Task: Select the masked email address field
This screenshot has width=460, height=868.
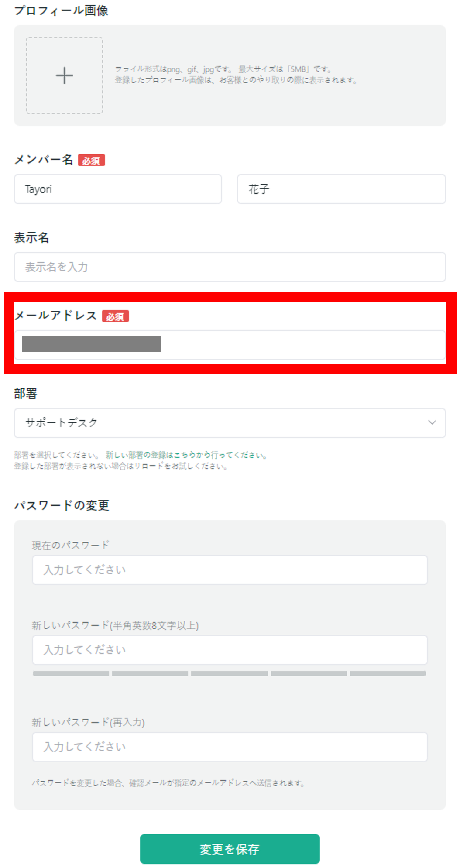Action: pos(230,344)
